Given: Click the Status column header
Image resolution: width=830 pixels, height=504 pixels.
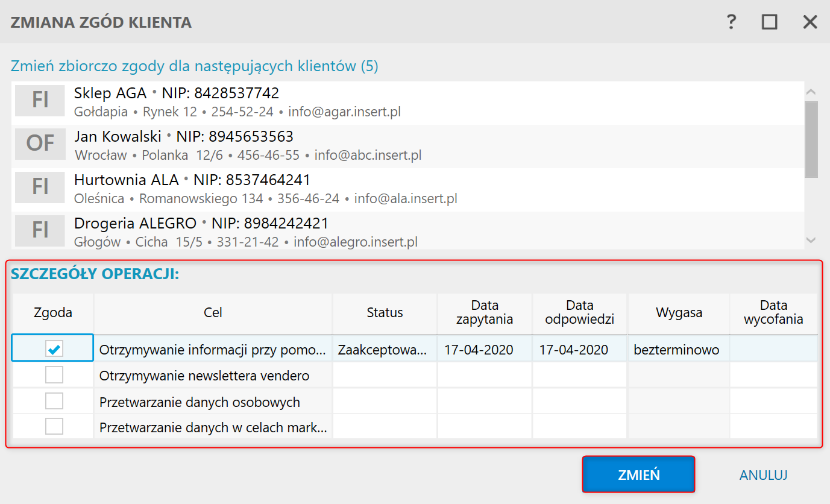Looking at the screenshot, I should (x=385, y=313).
